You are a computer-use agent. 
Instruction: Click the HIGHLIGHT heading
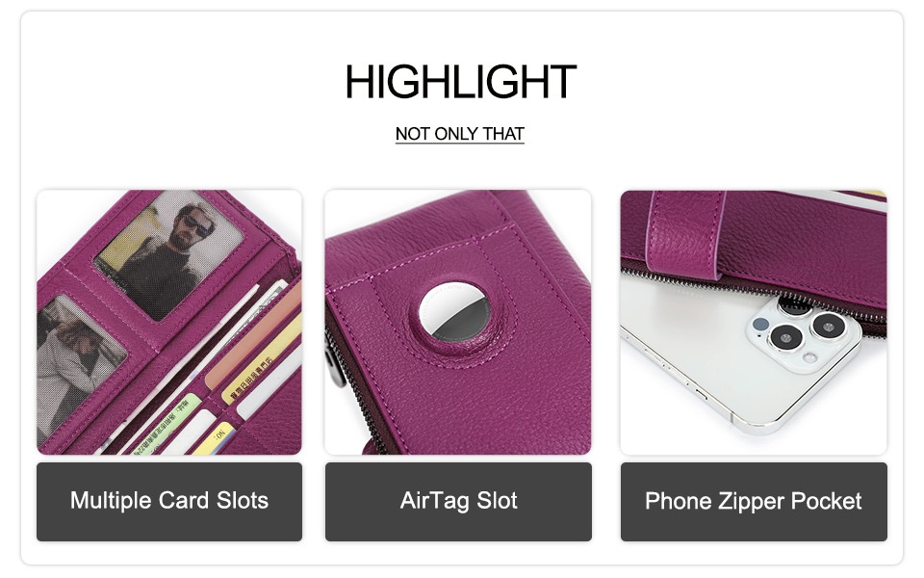(460, 82)
